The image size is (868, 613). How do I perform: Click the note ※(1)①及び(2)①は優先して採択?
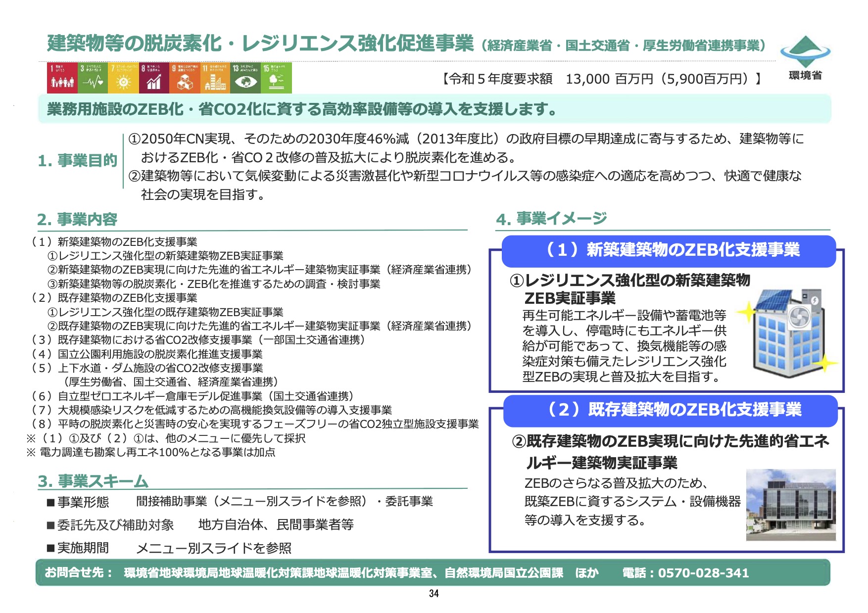[x=166, y=438]
